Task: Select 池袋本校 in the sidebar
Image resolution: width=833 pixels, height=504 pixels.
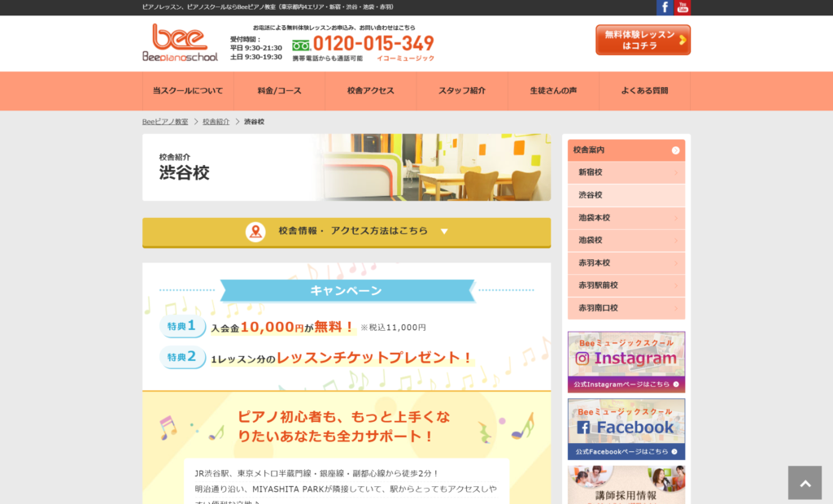Action: [626, 218]
